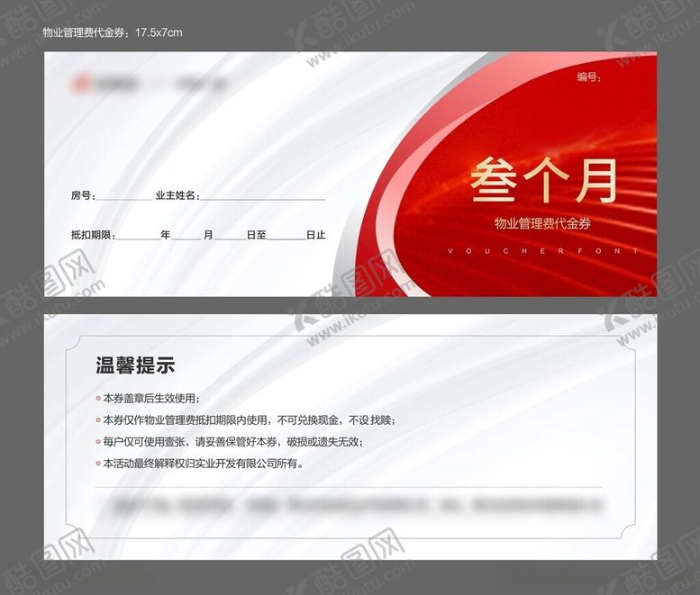Click the 抵扣期限 label
The height and width of the screenshot is (595, 700).
coord(92,236)
